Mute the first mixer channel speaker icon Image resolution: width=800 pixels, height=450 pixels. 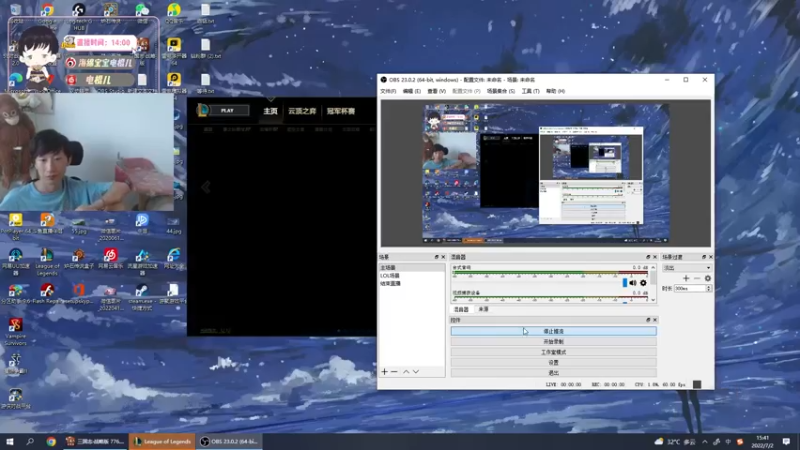coord(633,283)
